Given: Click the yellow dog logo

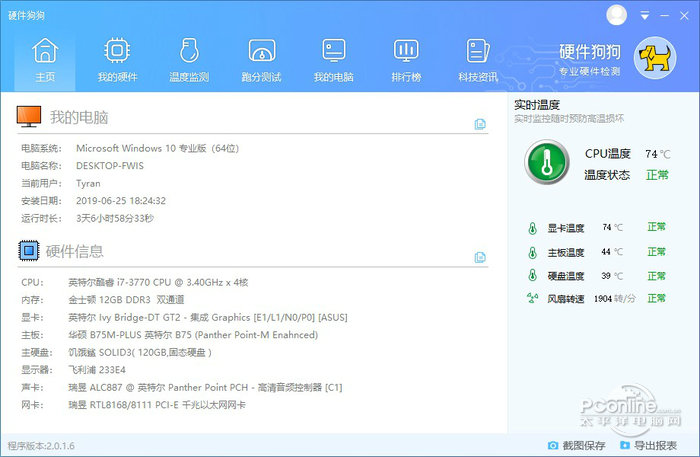Looking at the screenshot, I should click(x=655, y=58).
